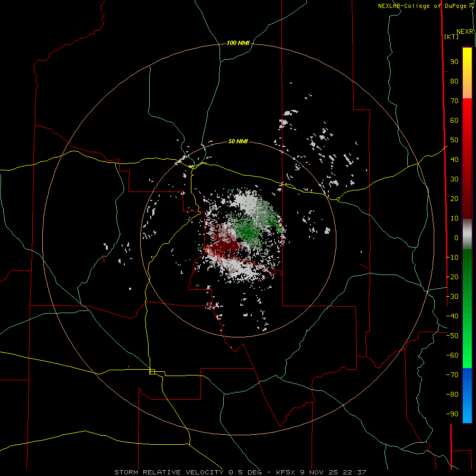
Task: Select the 80 value on velocity scale
Action: 454,81
